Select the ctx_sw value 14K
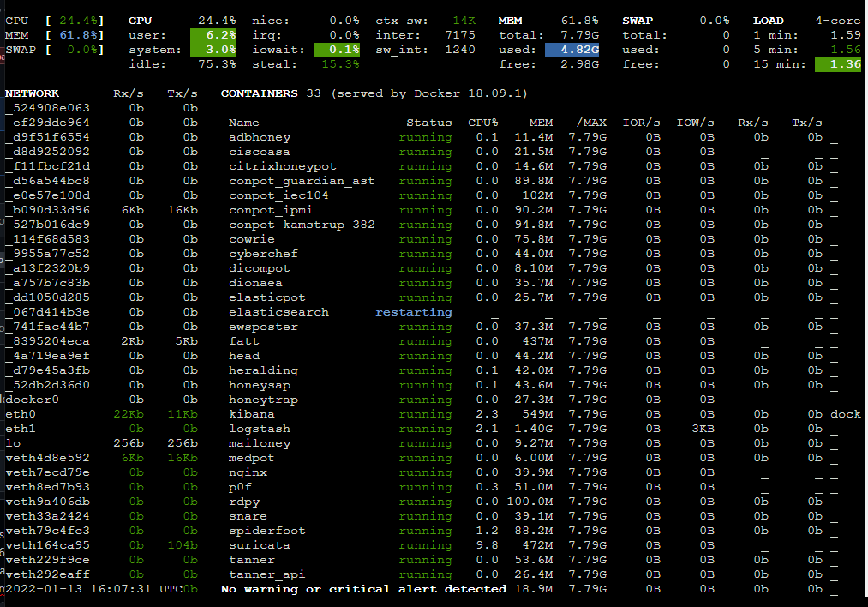Screen dimensions: 868x607 point(464,21)
